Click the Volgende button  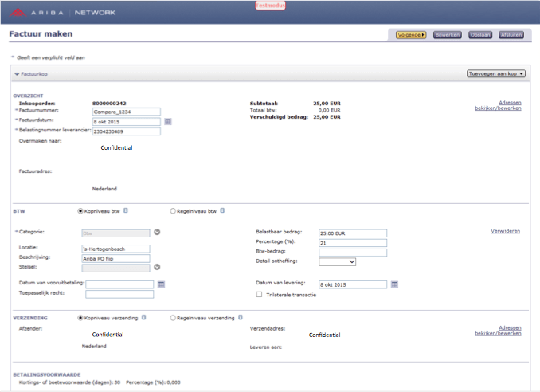411,35
